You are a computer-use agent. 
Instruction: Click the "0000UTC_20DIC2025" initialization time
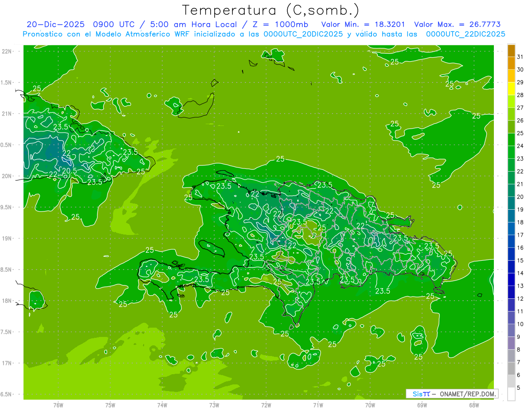click(303, 34)
